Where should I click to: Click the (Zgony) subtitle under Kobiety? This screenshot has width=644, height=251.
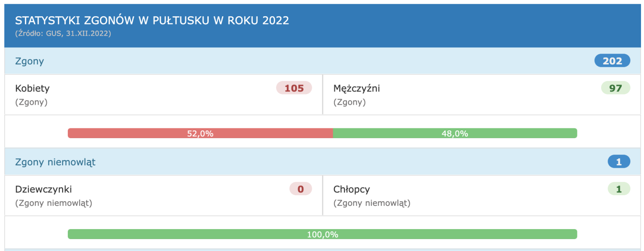pos(31,102)
